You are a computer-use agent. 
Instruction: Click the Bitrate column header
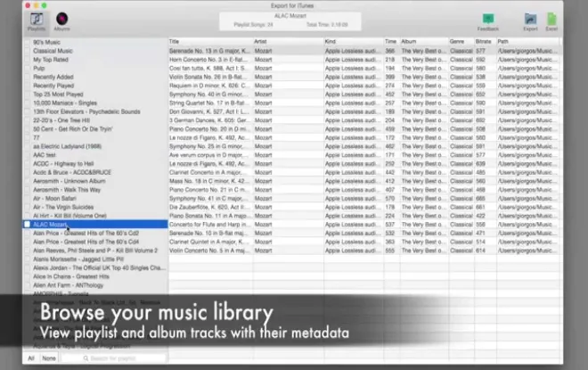coord(486,42)
